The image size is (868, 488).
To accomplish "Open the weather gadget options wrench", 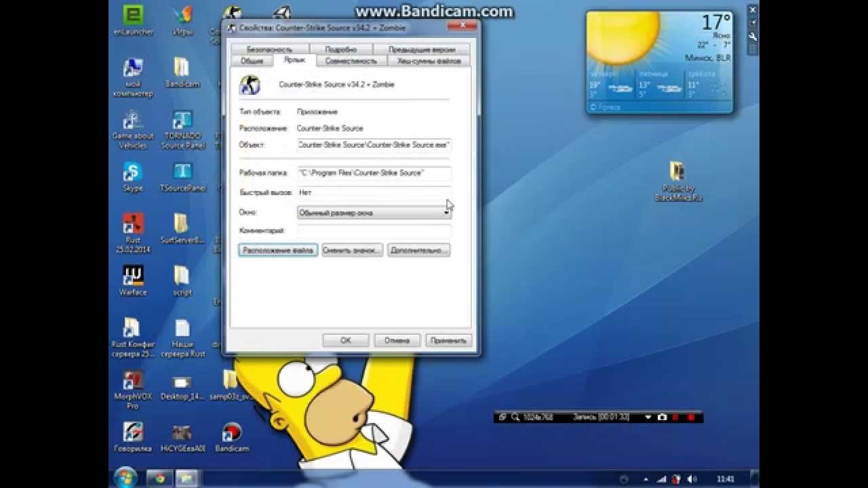I will 753,37.
